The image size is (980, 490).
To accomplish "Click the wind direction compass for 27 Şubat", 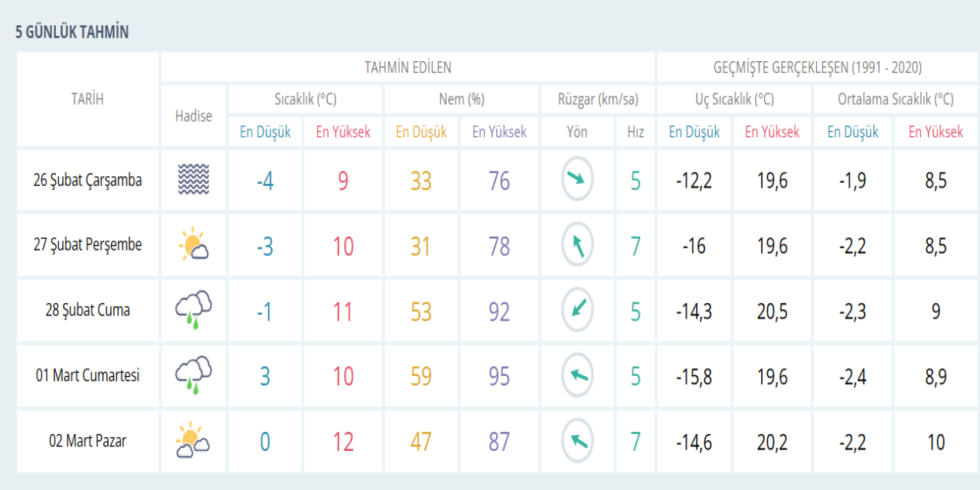I will pos(577,246).
